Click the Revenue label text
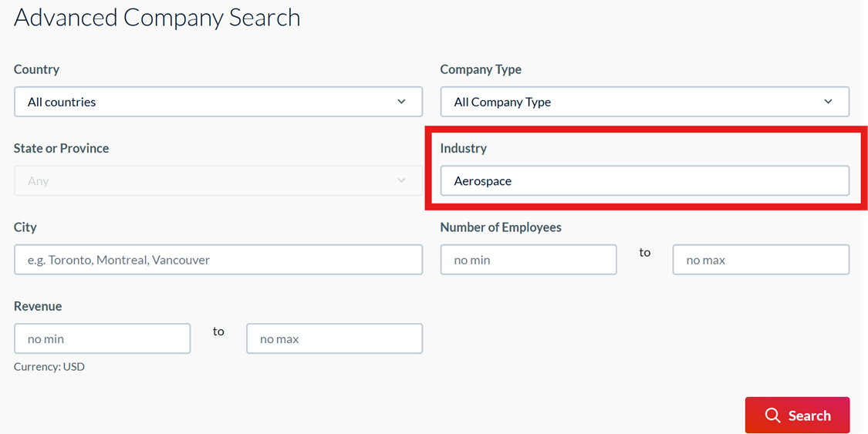Image resolution: width=868 pixels, height=434 pixels. pyautogui.click(x=38, y=306)
